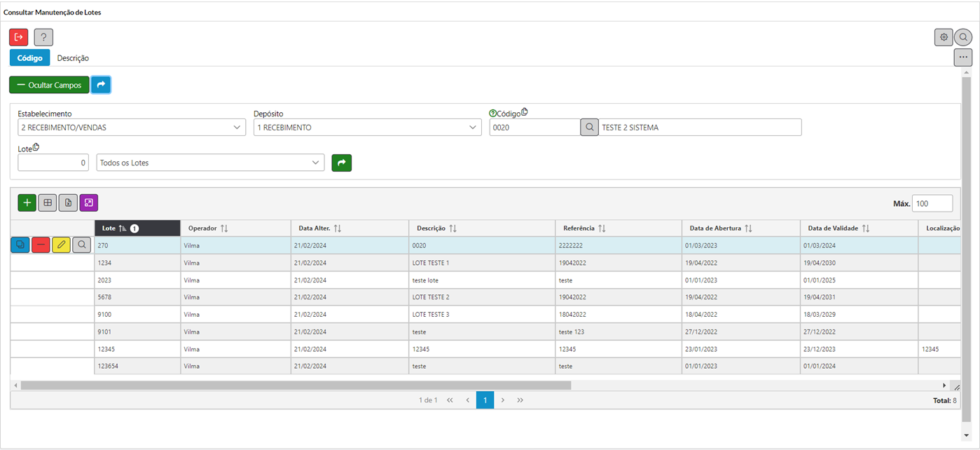Viewport: 980px width, 450px height.
Task: Click the purple expand grid icon
Action: [89, 203]
